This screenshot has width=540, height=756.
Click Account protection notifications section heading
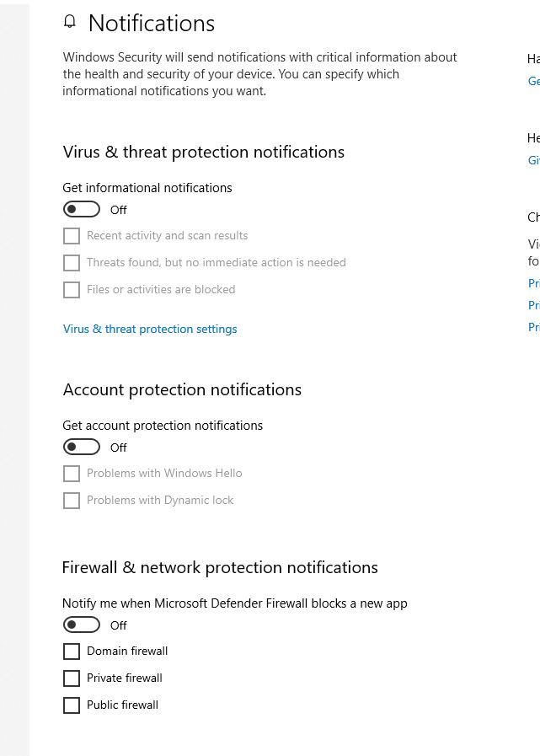[x=182, y=389]
